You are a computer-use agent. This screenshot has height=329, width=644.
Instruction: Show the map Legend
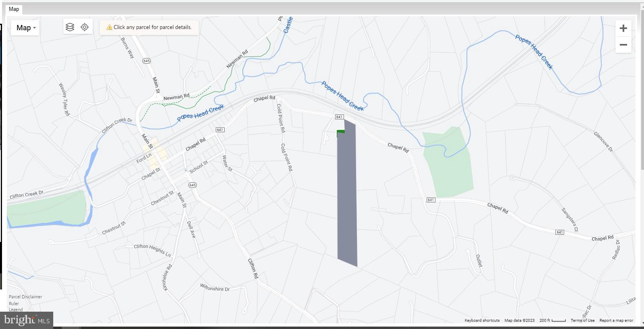(16, 310)
